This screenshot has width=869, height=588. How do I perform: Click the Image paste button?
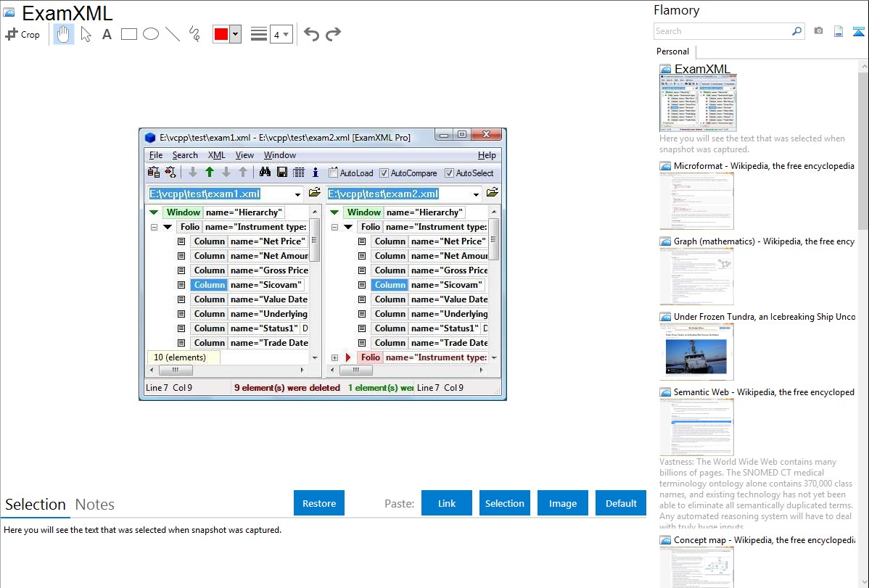(562, 503)
